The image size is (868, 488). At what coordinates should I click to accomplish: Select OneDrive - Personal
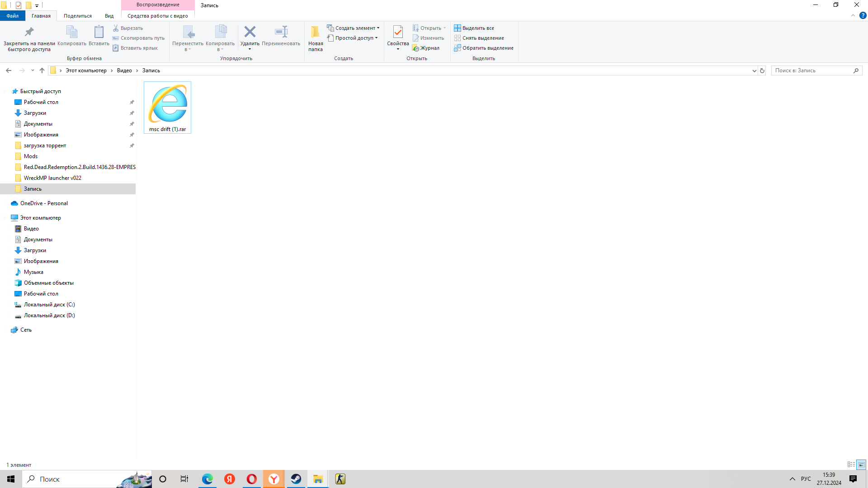44,203
